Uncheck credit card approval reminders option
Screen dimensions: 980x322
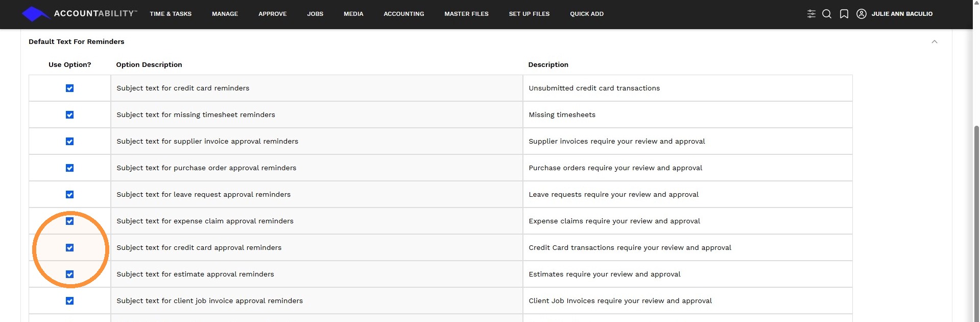(x=70, y=248)
